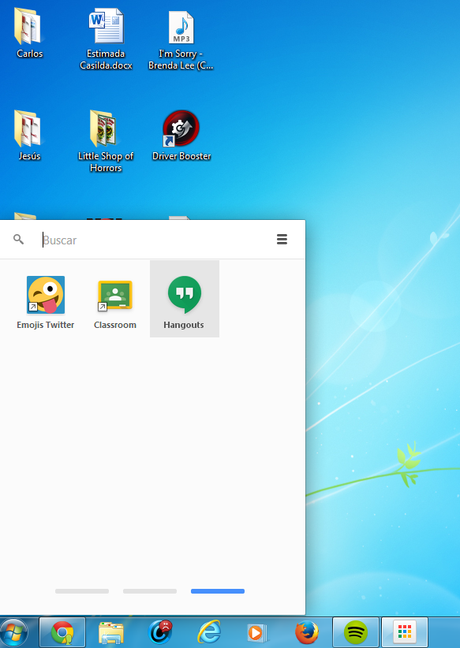Launch Internet Explorer from taskbar
This screenshot has width=460, height=648.
tap(209, 633)
